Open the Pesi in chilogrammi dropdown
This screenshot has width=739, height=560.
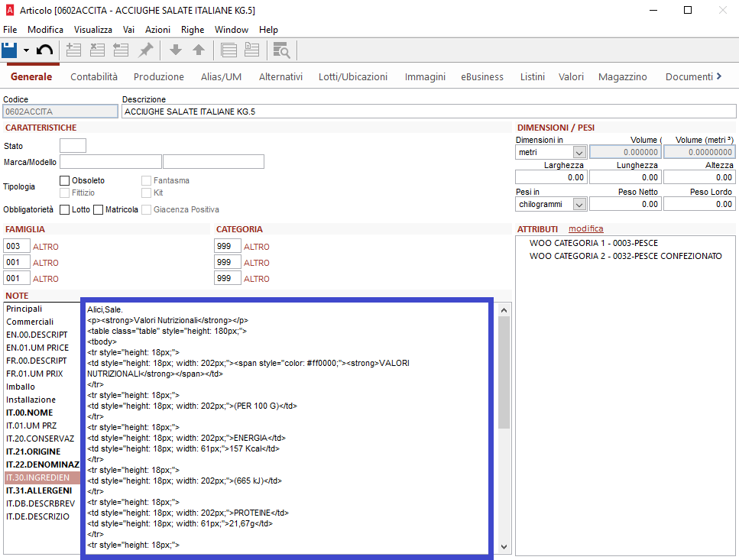click(x=579, y=205)
